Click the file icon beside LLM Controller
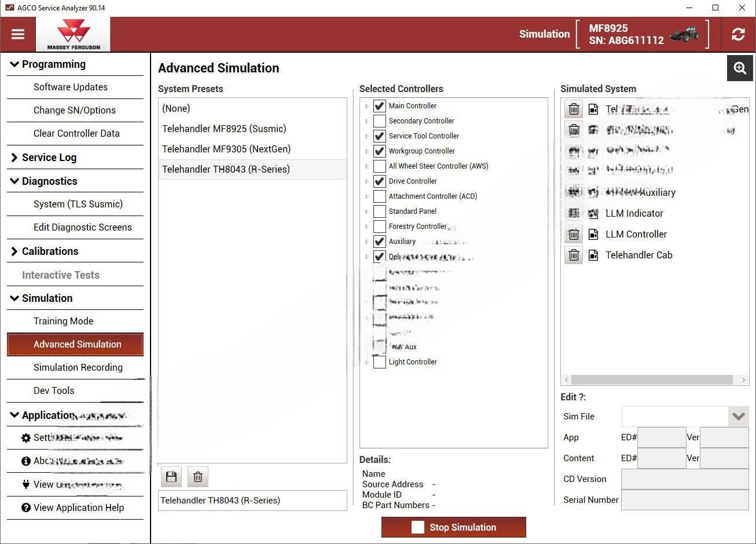Image resolution: width=756 pixels, height=544 pixels. pyautogui.click(x=593, y=234)
